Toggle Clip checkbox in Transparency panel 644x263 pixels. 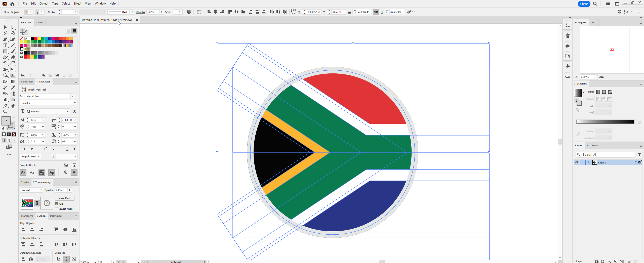[x=57, y=204]
